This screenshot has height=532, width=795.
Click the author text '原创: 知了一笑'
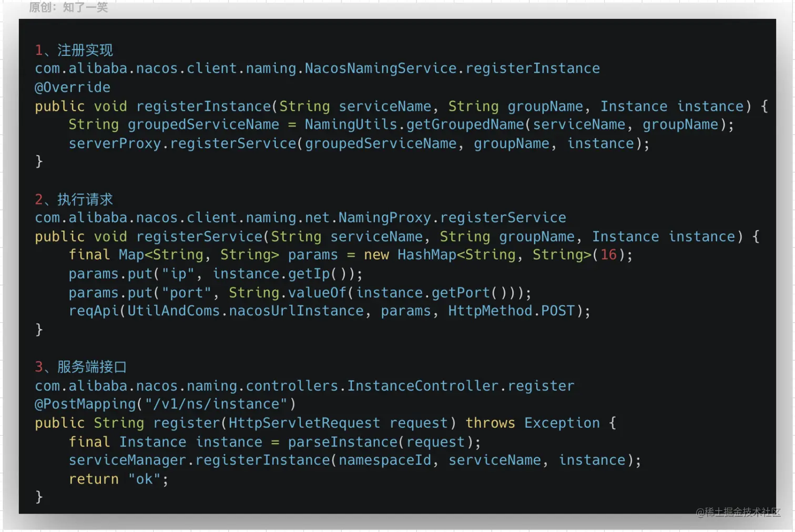click(68, 7)
